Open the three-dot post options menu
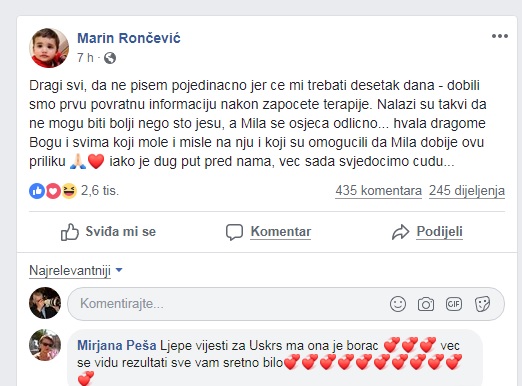 pos(500,36)
